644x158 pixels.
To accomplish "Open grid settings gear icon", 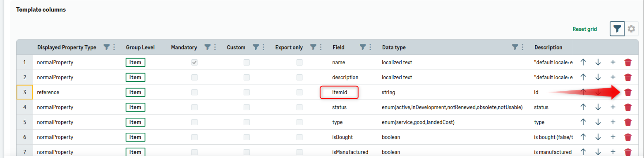I will click(x=631, y=29).
